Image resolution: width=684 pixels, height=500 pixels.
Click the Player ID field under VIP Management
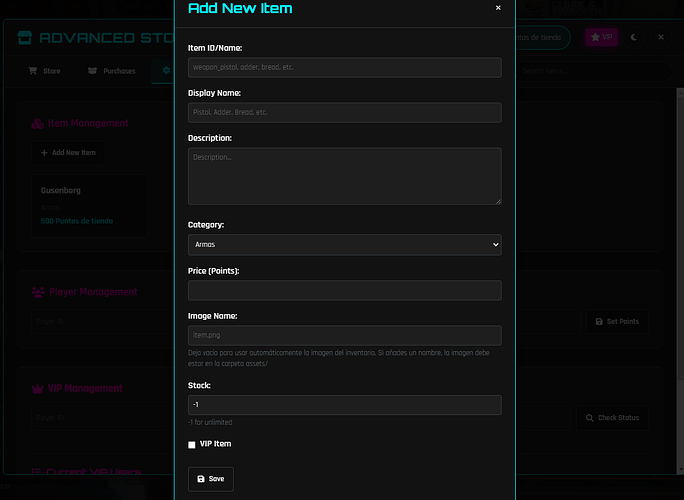pos(103,418)
